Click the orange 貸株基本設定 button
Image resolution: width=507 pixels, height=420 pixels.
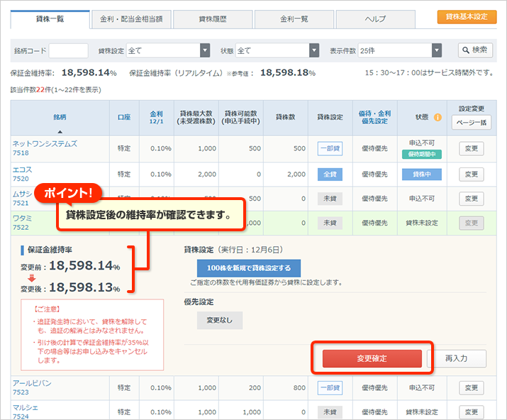tap(467, 16)
